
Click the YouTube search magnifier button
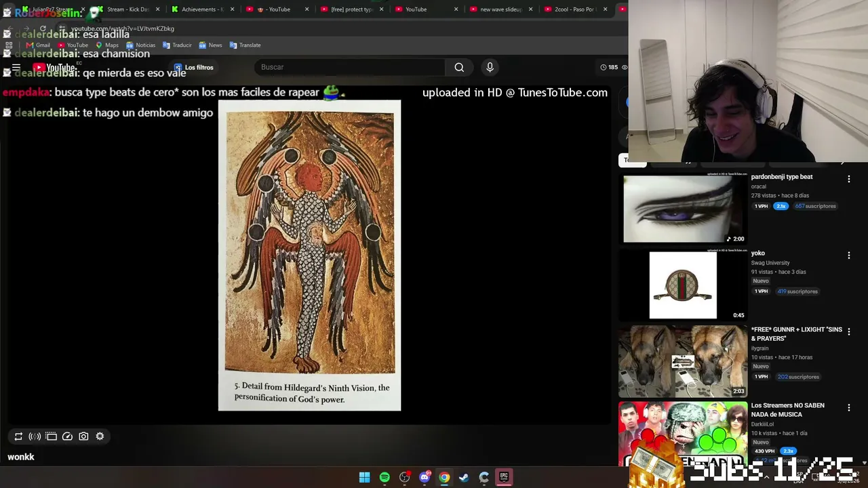(459, 67)
